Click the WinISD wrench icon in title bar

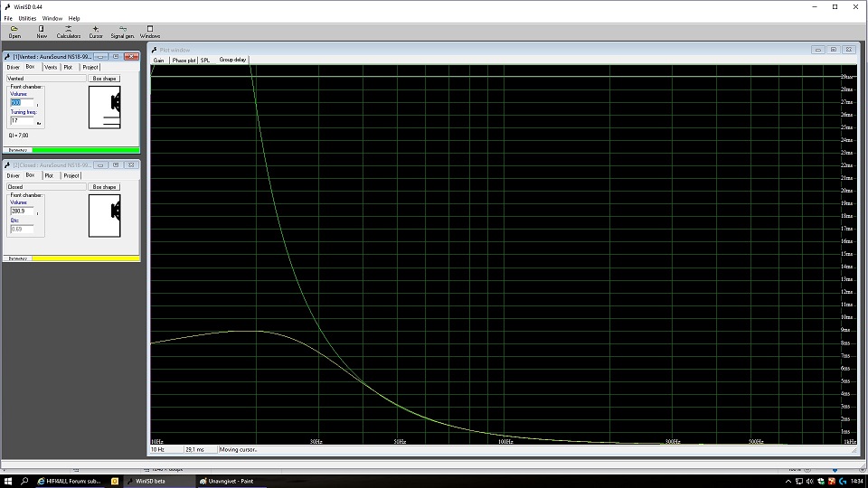(8, 6)
